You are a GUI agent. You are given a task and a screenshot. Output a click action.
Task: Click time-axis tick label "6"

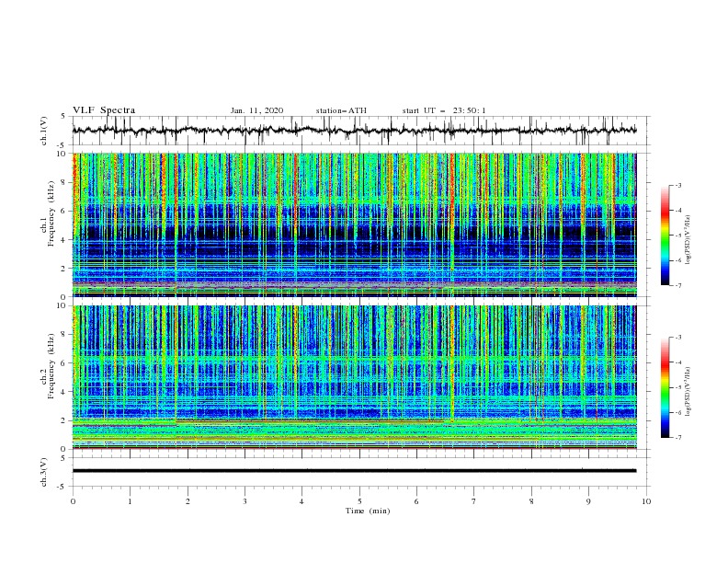tap(417, 501)
